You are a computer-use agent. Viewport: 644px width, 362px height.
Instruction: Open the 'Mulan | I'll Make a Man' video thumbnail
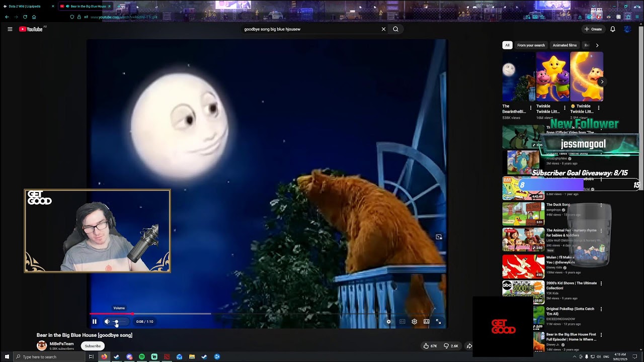click(x=523, y=266)
